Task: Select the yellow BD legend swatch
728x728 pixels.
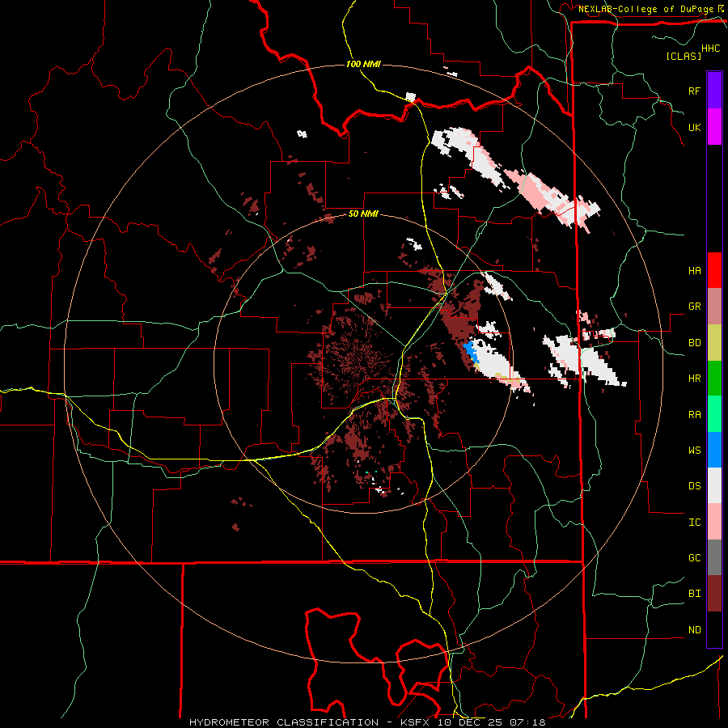Action: point(714,343)
